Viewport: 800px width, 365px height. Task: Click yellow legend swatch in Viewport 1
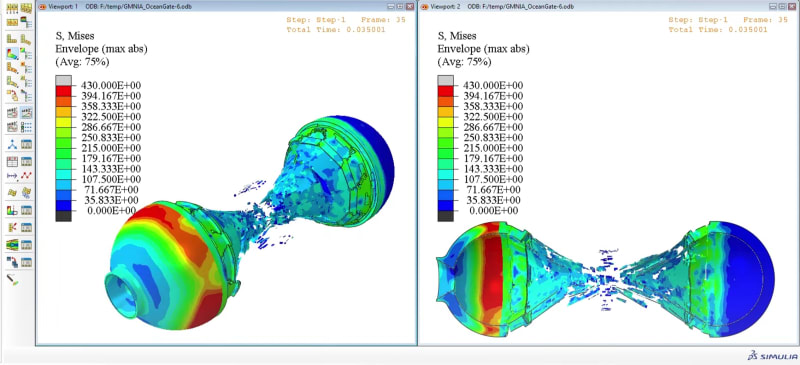coord(63,122)
